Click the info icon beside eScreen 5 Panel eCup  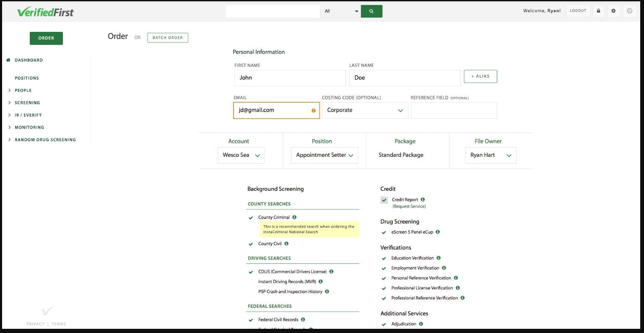pyautogui.click(x=438, y=232)
